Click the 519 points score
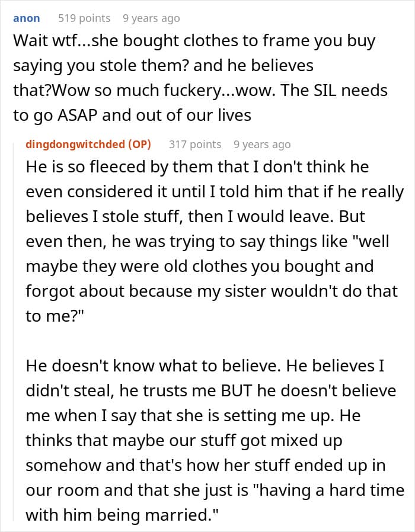Viewport: 415px width, 532px height. click(x=84, y=18)
